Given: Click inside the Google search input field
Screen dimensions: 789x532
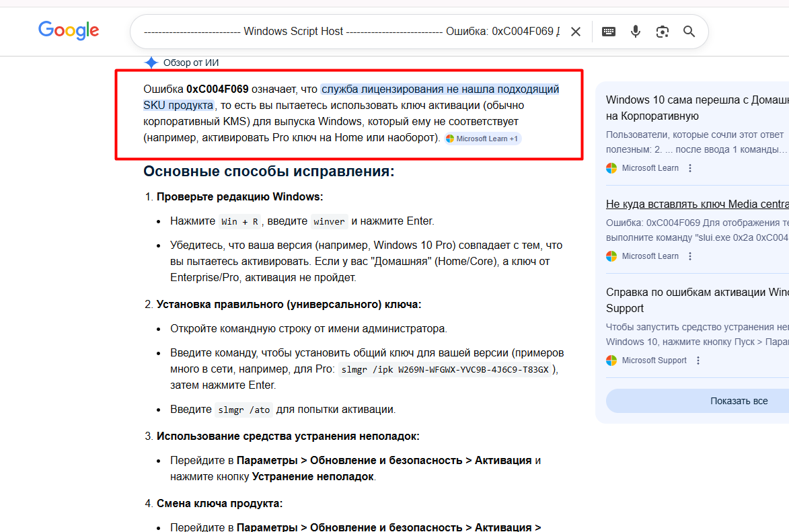Looking at the screenshot, I should click(350, 32).
